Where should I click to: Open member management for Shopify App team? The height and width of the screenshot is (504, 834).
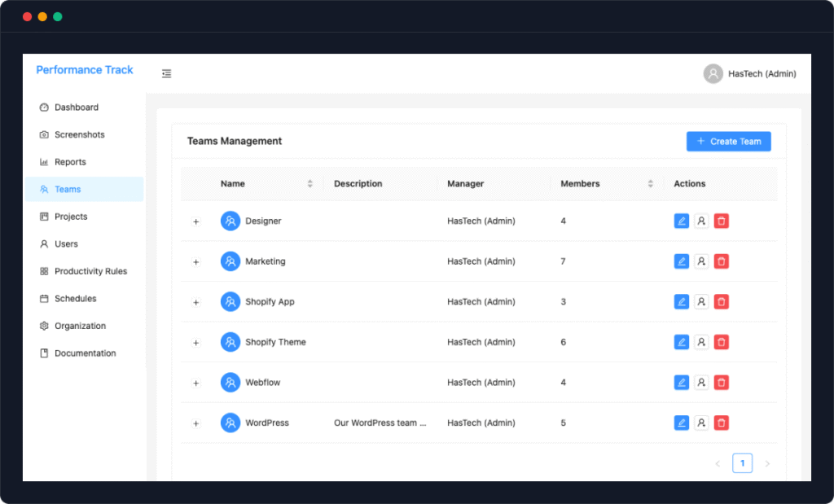[701, 302]
